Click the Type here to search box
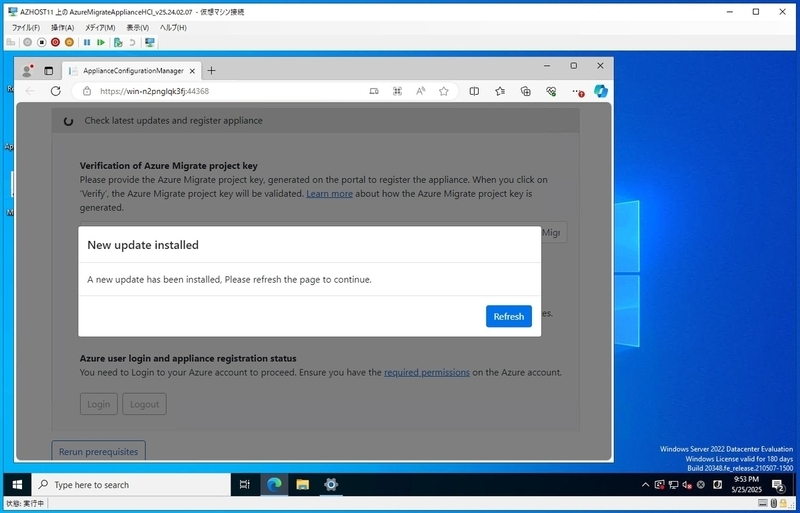The width and height of the screenshot is (800, 513). (x=131, y=484)
